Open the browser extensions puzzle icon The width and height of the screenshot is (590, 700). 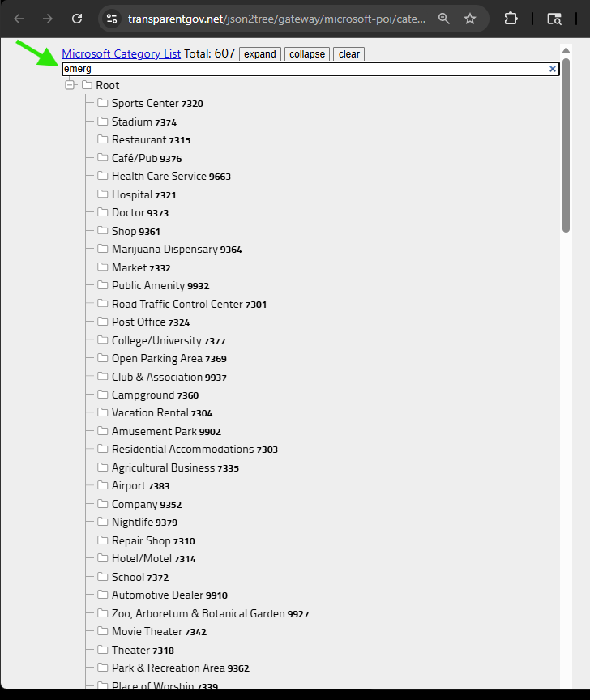click(x=511, y=19)
